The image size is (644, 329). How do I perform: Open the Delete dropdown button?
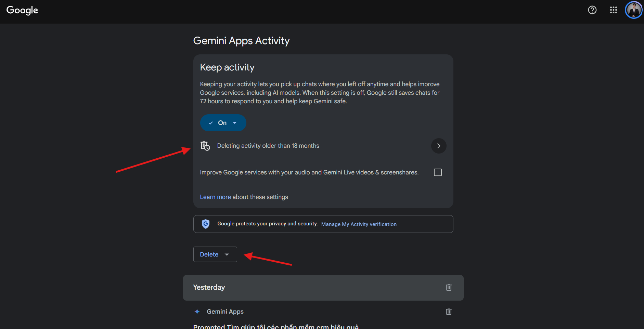pyautogui.click(x=215, y=254)
